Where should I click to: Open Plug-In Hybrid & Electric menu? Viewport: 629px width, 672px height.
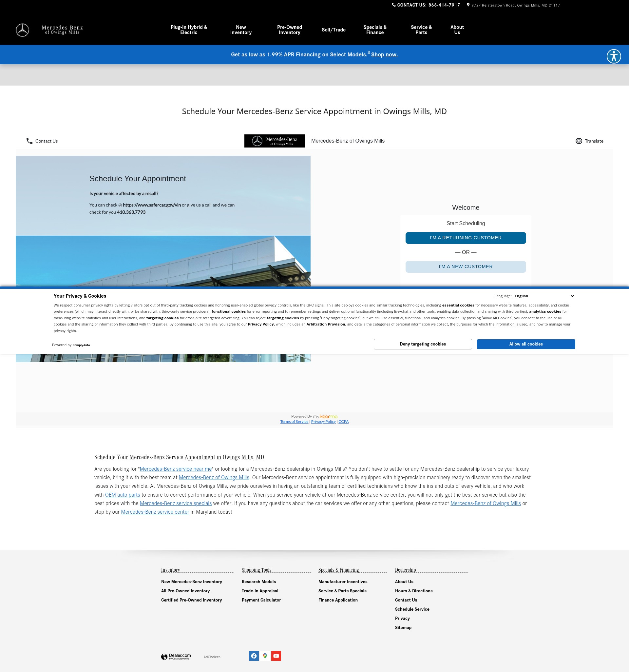coord(188,30)
